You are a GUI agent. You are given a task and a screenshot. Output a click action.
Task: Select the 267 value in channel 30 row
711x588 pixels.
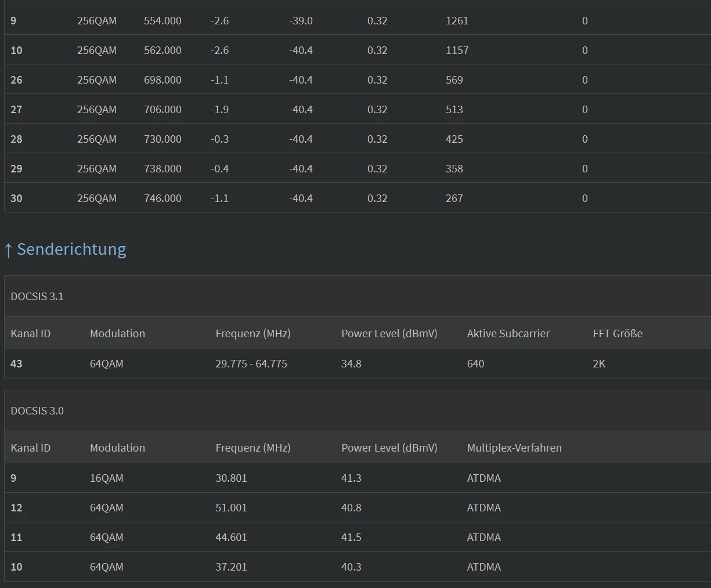[x=454, y=198]
